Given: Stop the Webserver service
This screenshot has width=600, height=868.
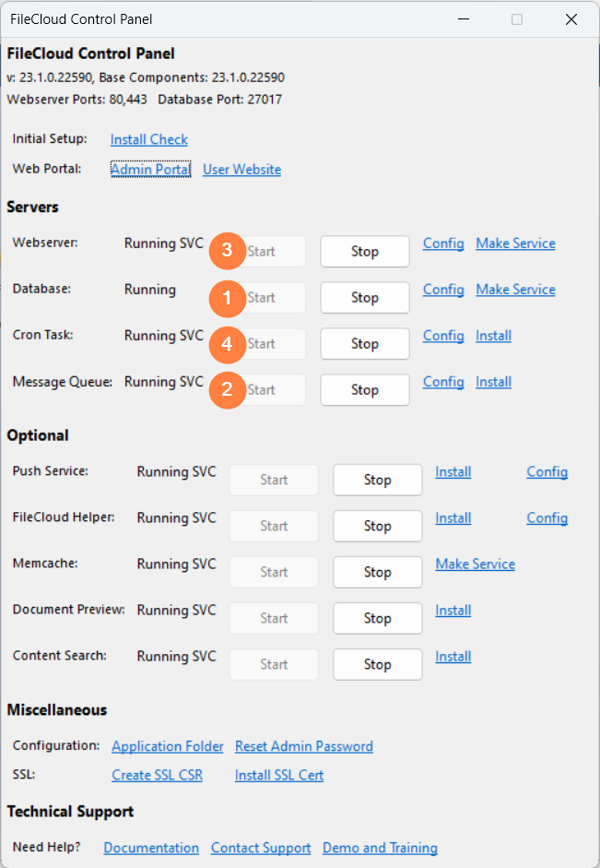Looking at the screenshot, I should (364, 251).
